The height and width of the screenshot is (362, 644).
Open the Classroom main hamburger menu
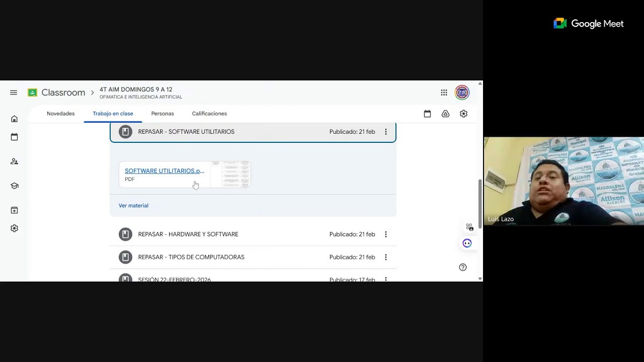point(14,93)
